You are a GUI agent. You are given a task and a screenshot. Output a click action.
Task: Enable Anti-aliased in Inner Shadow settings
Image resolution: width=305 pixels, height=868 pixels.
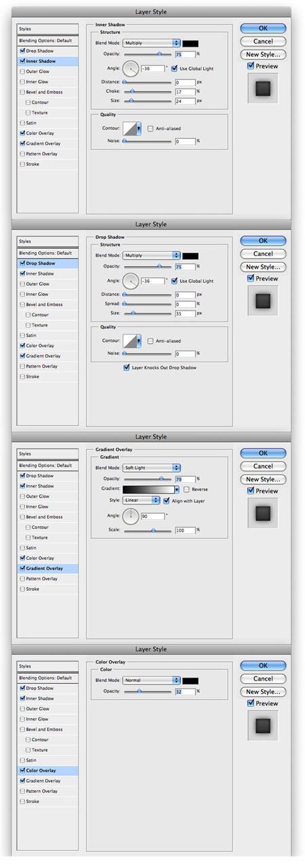coord(150,129)
